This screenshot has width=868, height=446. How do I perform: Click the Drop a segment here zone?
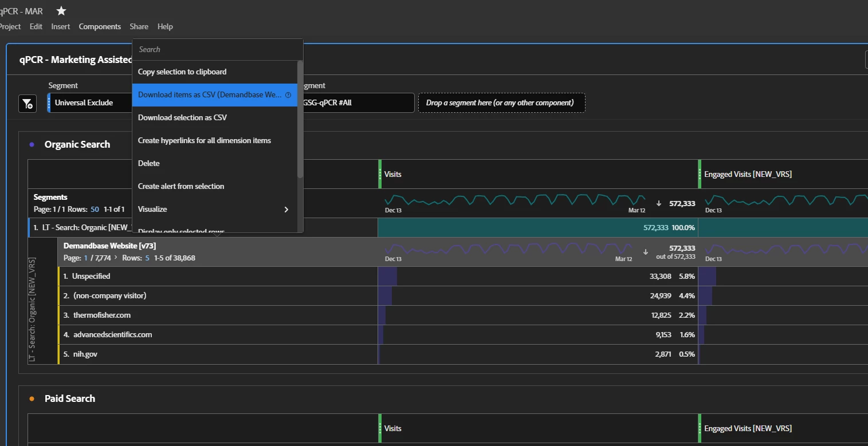pyautogui.click(x=502, y=103)
